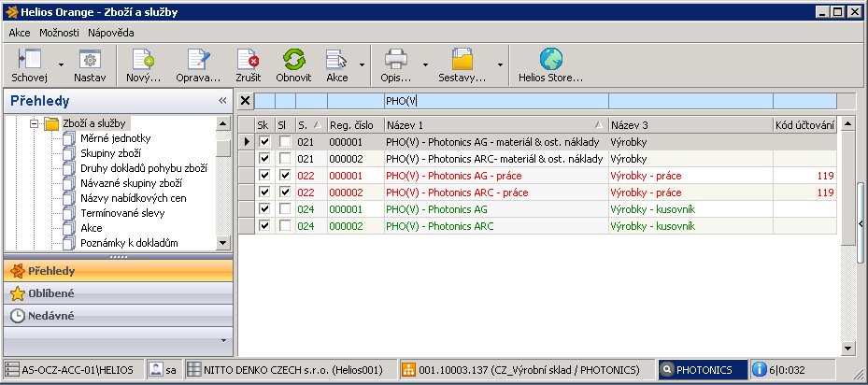Viewport: 868px width, 385px height.
Task: Open Skupiny zboží overview item
Action: pyautogui.click(x=110, y=153)
